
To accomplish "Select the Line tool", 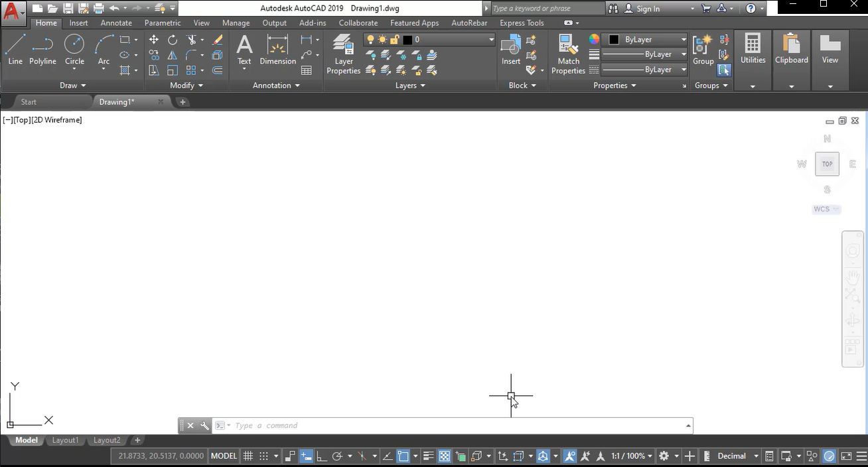I will point(15,50).
